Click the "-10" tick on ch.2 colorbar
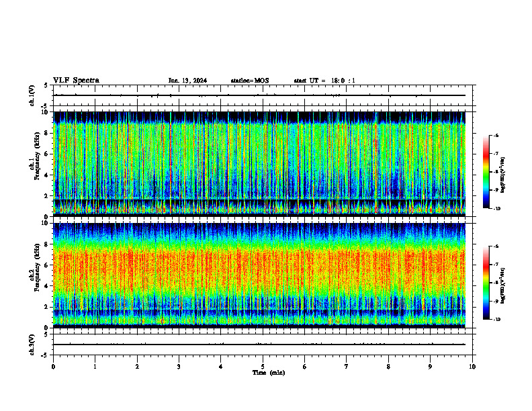 (496, 320)
